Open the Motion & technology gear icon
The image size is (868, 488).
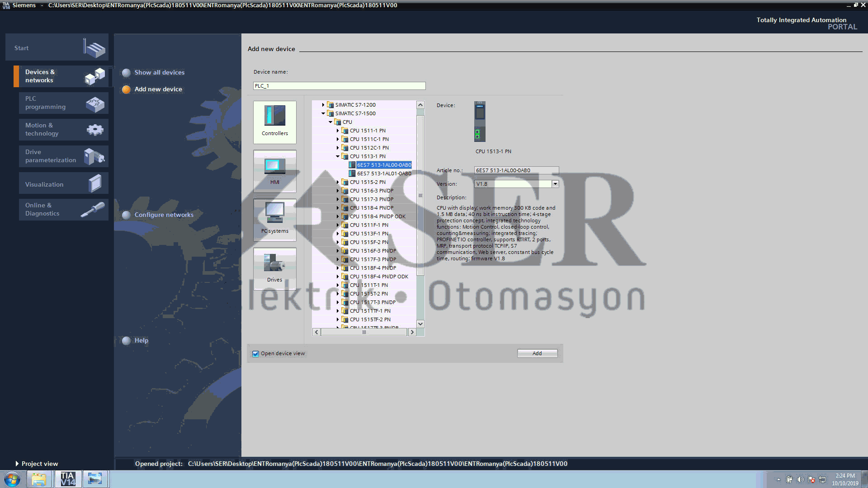tap(95, 130)
